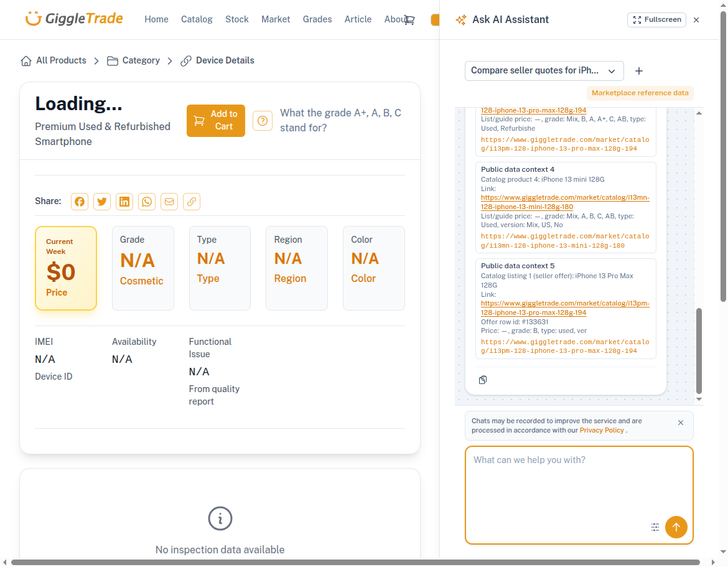
Task: Click the grade help question mark icon
Action: (x=263, y=121)
